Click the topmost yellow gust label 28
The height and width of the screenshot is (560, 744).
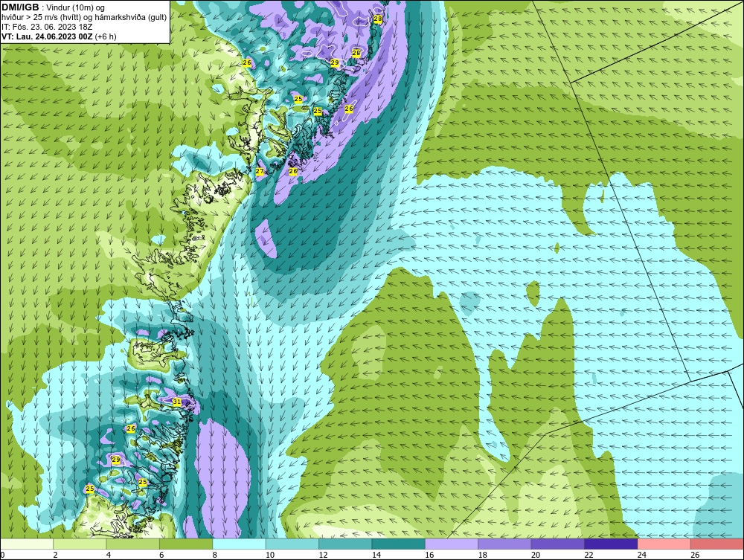[378, 19]
